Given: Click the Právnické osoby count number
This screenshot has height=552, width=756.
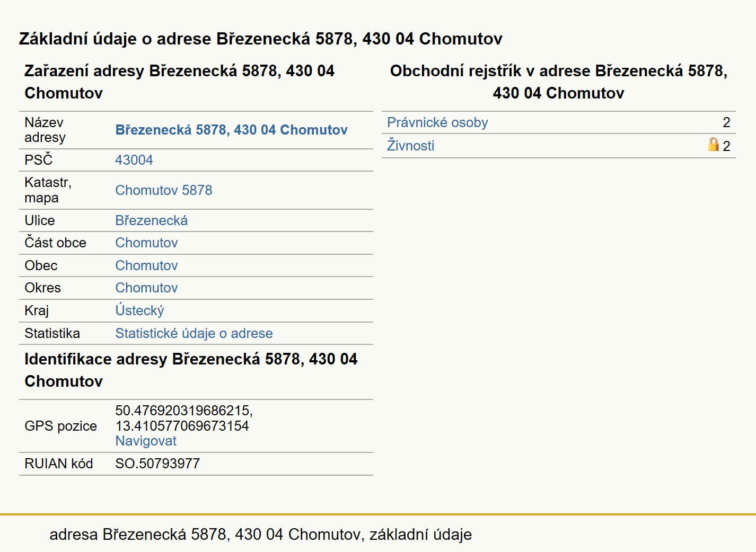Looking at the screenshot, I should pos(726,122).
